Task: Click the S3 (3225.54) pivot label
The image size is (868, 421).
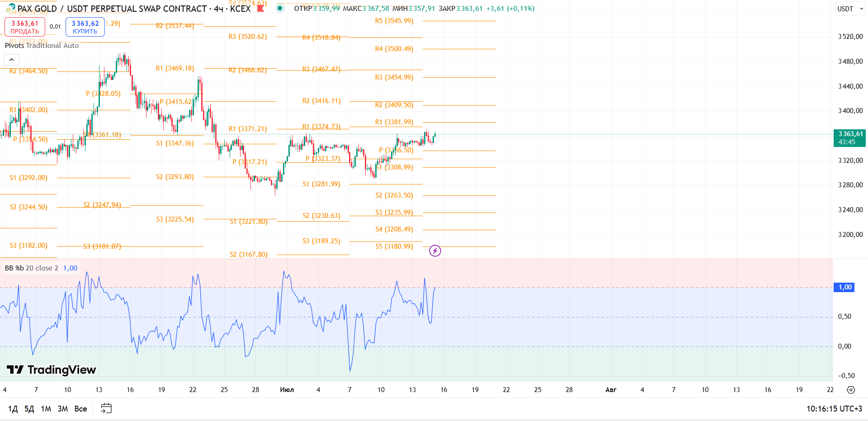Action: coord(175,219)
